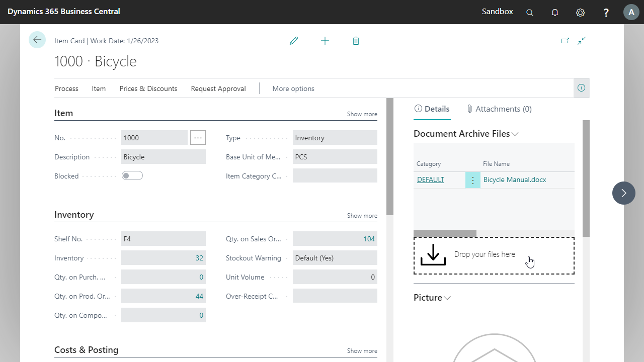Open the search magnifier in top bar

point(530,13)
